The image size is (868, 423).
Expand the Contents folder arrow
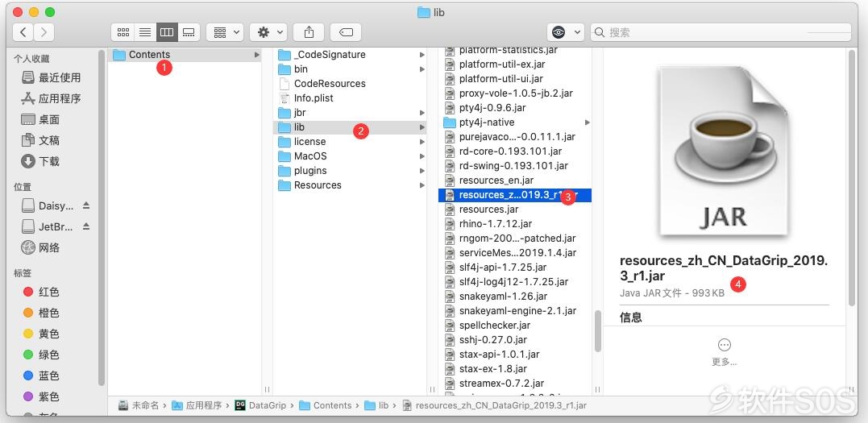point(256,54)
